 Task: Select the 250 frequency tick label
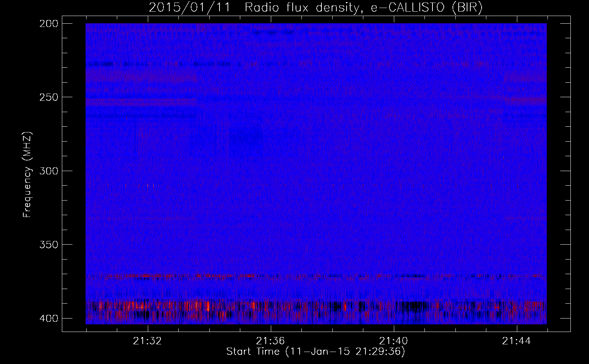48,97
